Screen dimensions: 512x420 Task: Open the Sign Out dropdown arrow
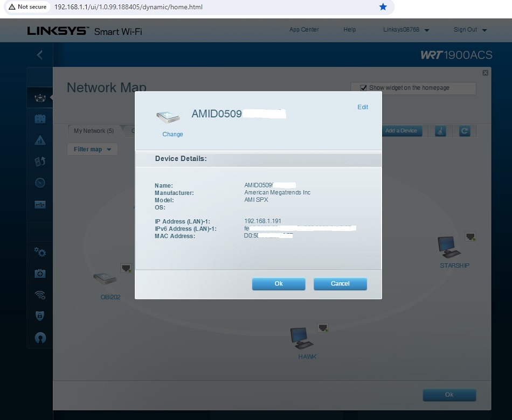point(485,30)
